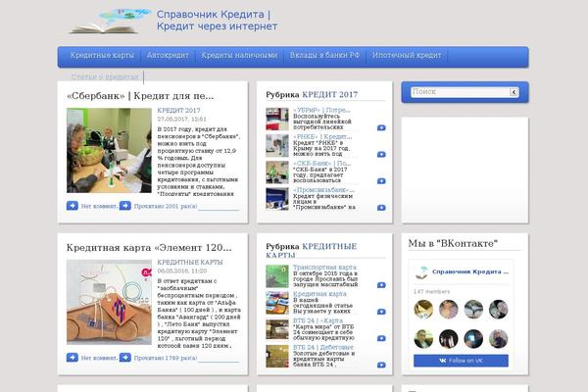Screen dimensions: 588x392
Task: Open the «СКБ-Банк» | По... list item
Action: tap(321, 164)
